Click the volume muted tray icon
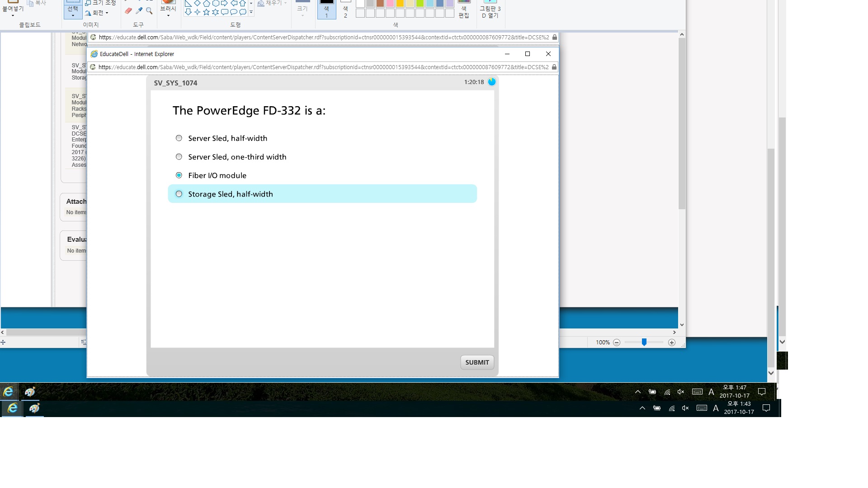The height and width of the screenshot is (488, 868). coord(681,392)
